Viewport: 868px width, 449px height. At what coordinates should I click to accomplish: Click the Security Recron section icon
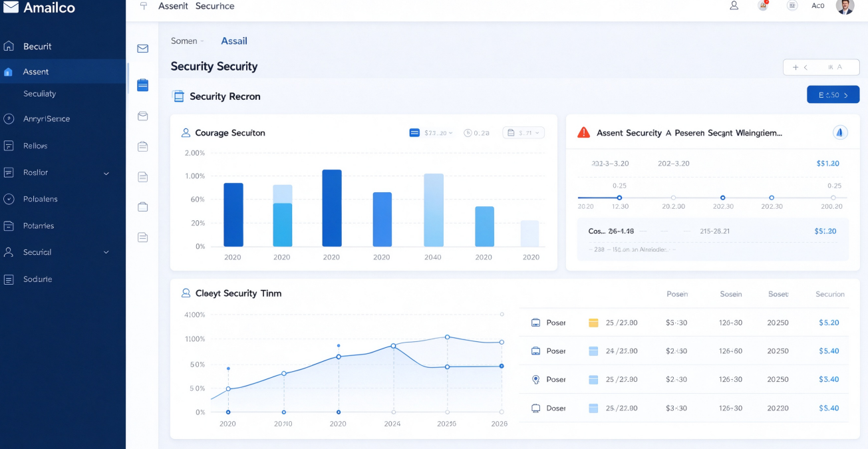(x=178, y=96)
